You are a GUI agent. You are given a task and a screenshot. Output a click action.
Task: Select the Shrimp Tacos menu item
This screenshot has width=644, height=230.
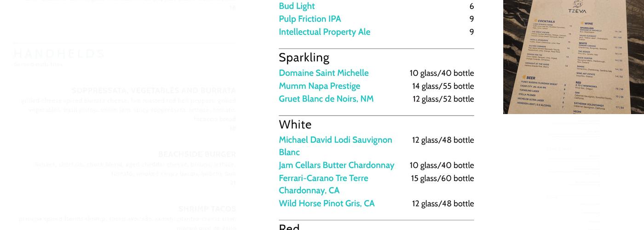click(207, 209)
